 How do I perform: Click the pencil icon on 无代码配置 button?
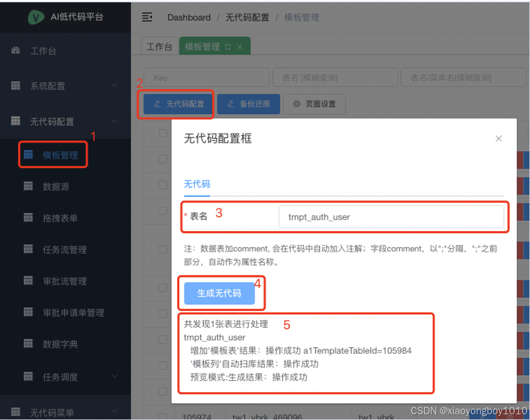[157, 104]
